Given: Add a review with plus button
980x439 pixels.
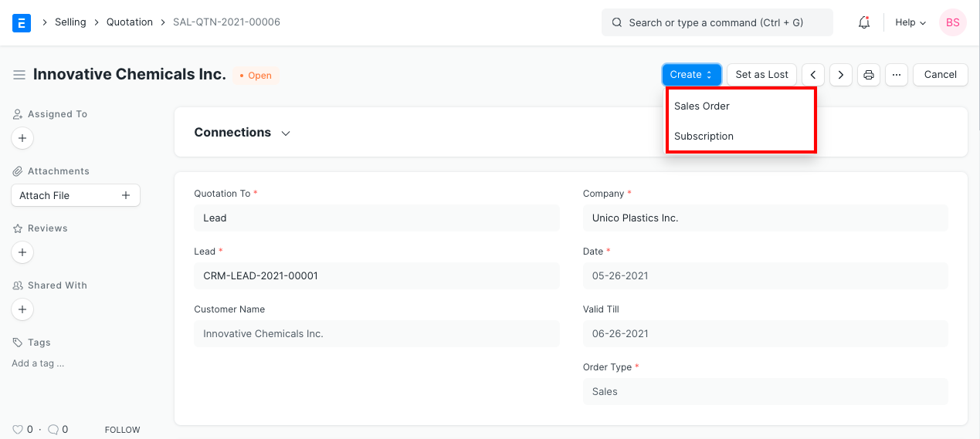Looking at the screenshot, I should point(22,252).
